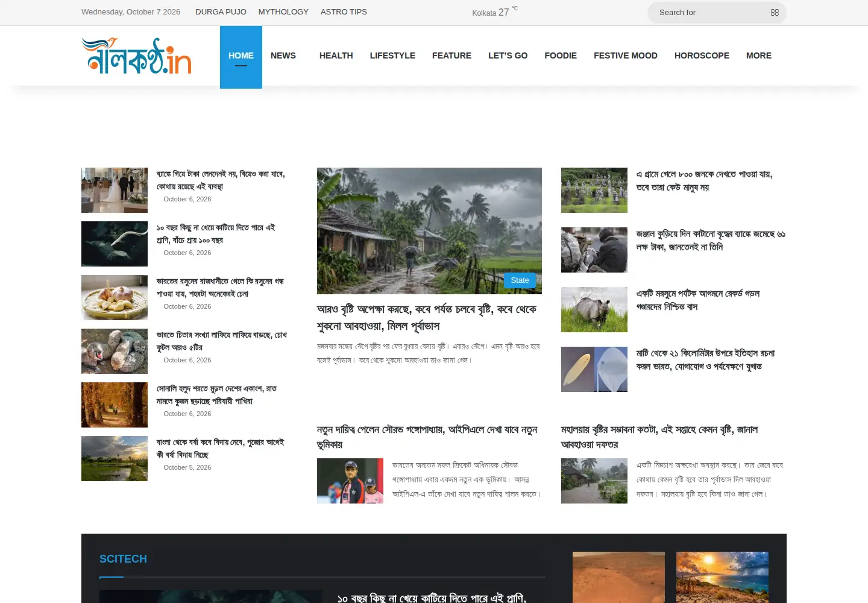Open the HEALTH menu
This screenshot has height=603, width=868.
click(x=336, y=55)
